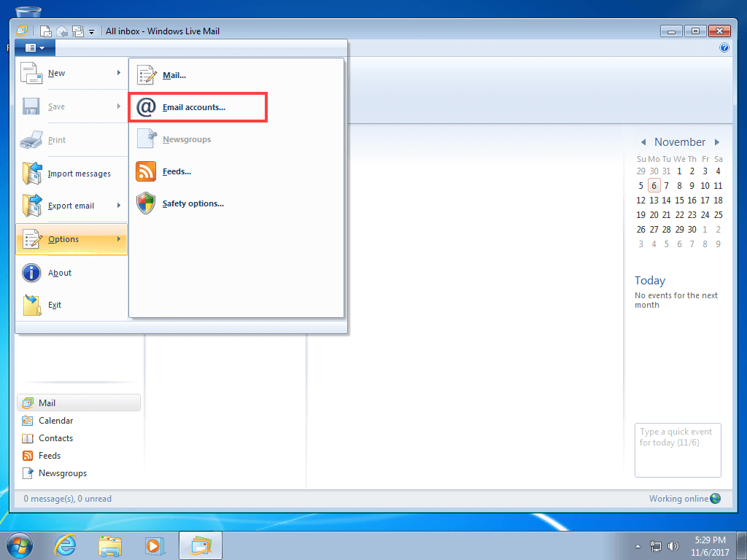Go to next month in calendar
Viewport: 747px width, 560px height.
pos(716,142)
